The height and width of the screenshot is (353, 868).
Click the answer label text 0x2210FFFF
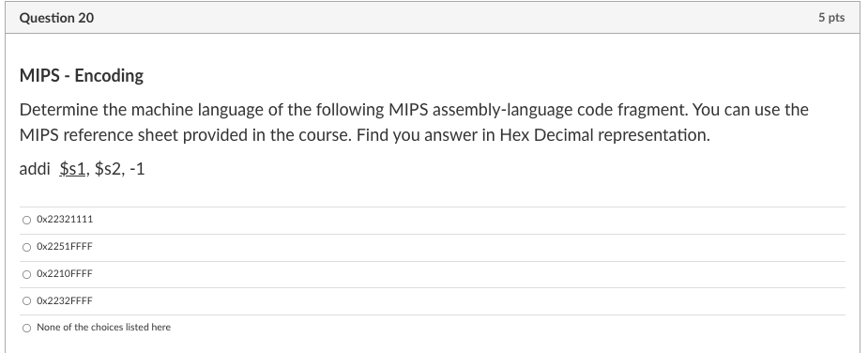click(65, 274)
